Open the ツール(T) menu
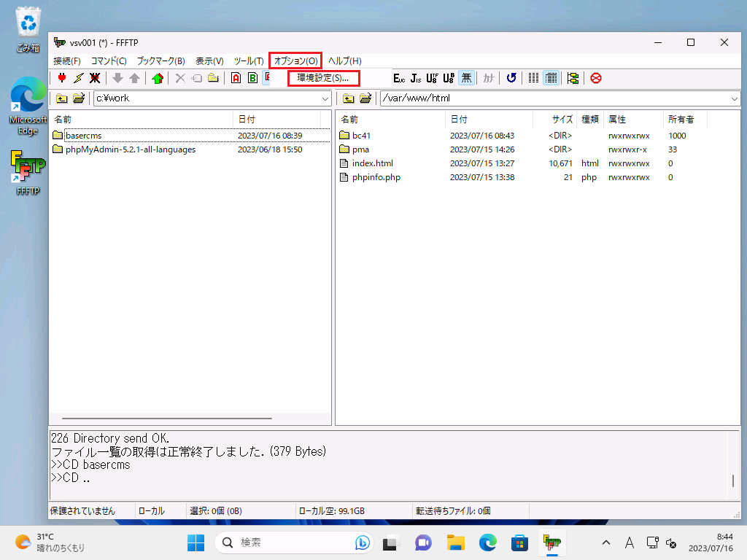The width and height of the screenshot is (747, 560). [x=248, y=61]
